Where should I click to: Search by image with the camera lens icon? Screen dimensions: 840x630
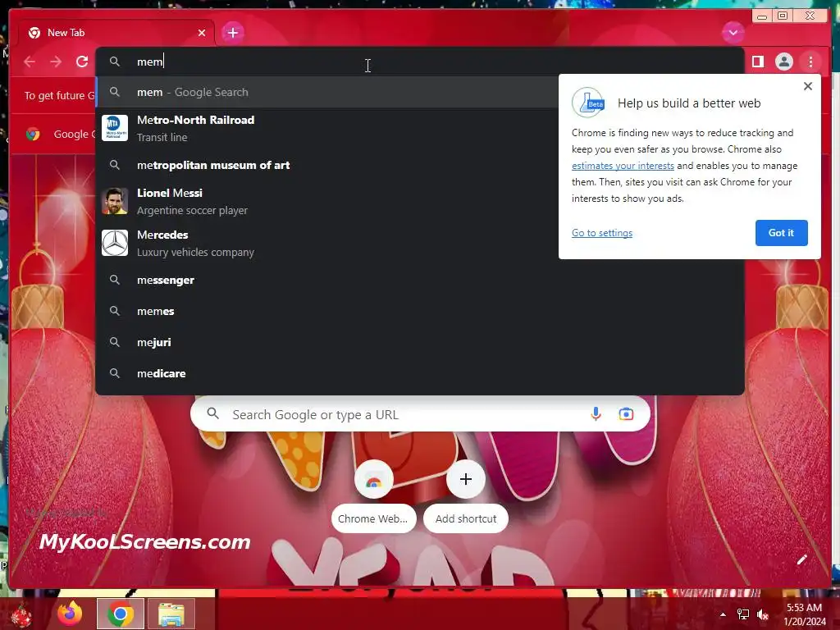click(626, 414)
